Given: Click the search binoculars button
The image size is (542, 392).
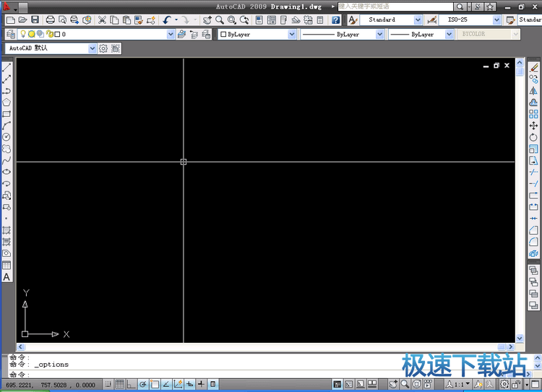Looking at the screenshot, I should click(x=460, y=6).
